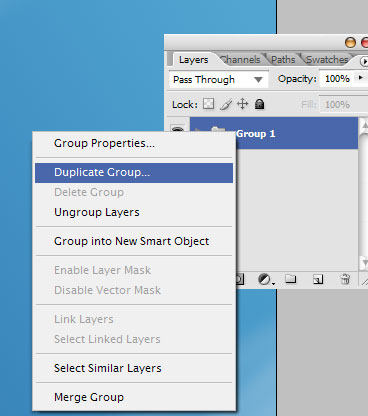The width and height of the screenshot is (368, 416).
Task: Open new adjustment layer icon menu
Action: (x=266, y=279)
